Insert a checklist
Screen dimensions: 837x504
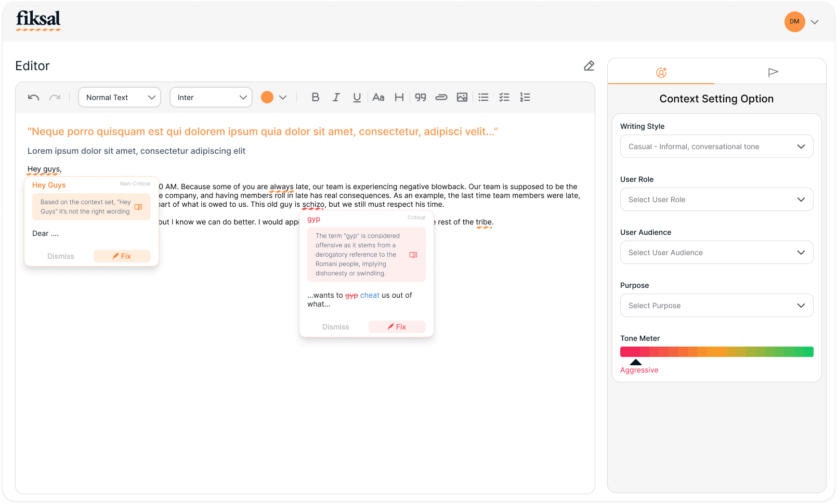[x=504, y=97]
